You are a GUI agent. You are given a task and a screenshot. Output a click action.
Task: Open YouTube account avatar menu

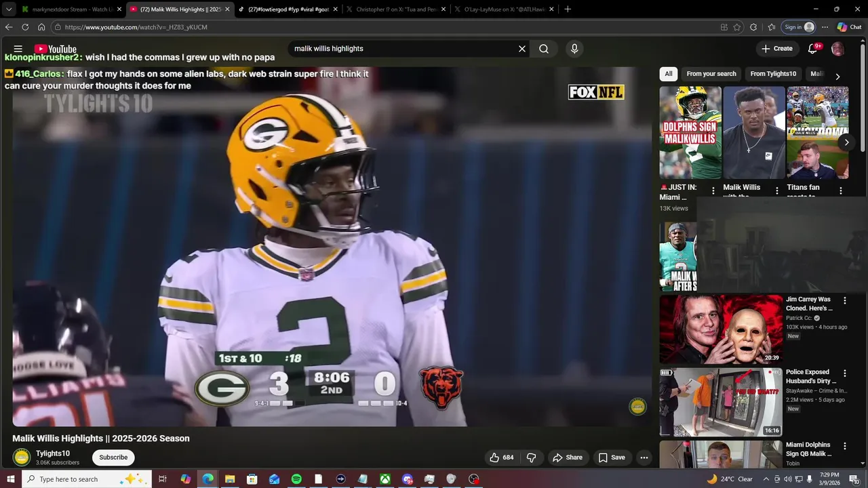[x=837, y=49]
